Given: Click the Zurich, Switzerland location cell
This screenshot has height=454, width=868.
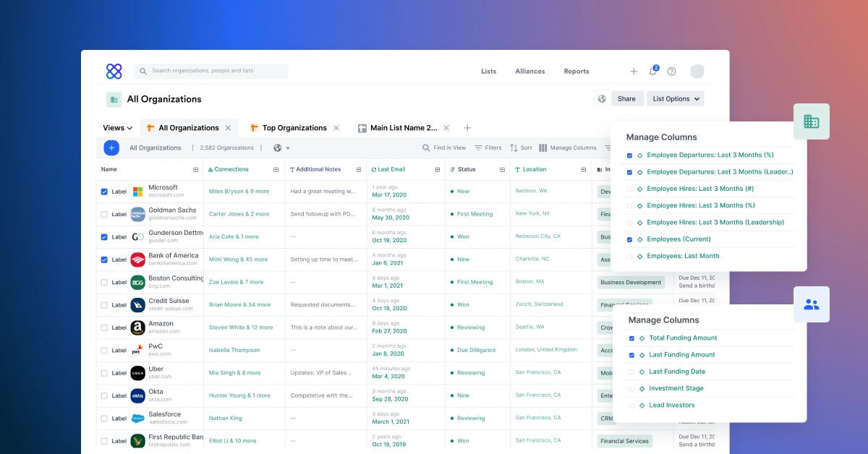Looking at the screenshot, I should coord(539,304).
